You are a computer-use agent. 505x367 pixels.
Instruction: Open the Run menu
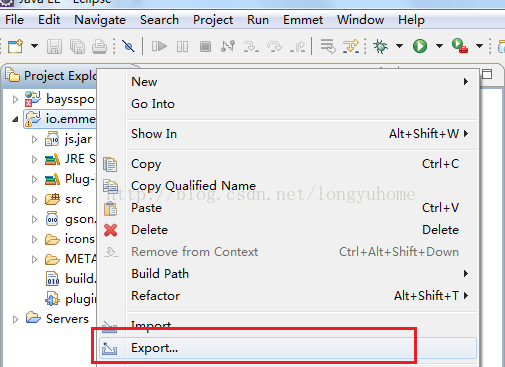[258, 20]
